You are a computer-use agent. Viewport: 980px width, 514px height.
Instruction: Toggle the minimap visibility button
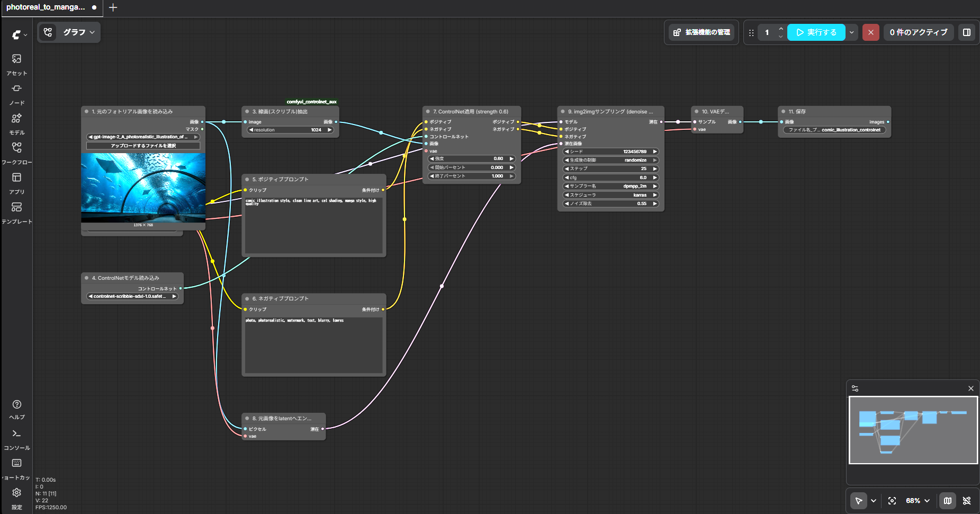coord(948,501)
